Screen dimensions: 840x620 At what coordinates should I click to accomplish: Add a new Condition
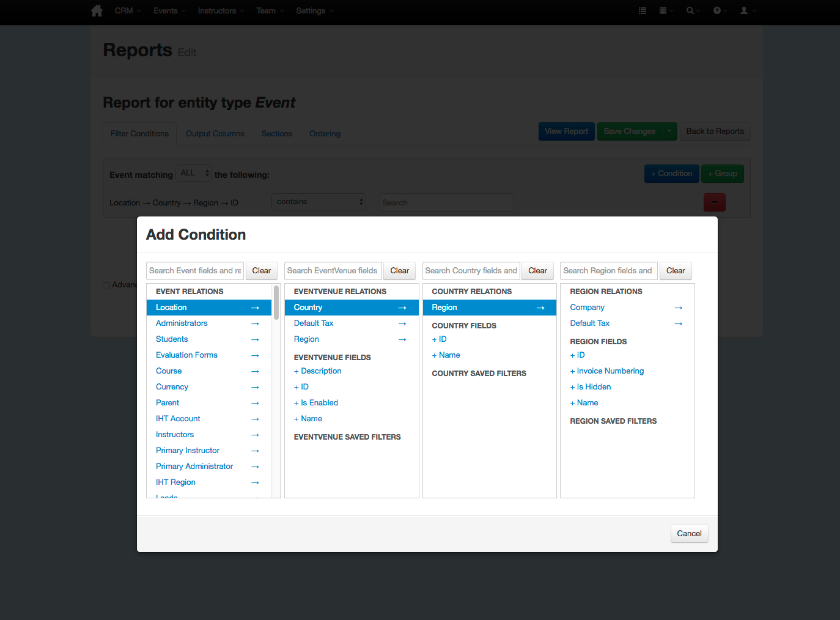pos(672,174)
